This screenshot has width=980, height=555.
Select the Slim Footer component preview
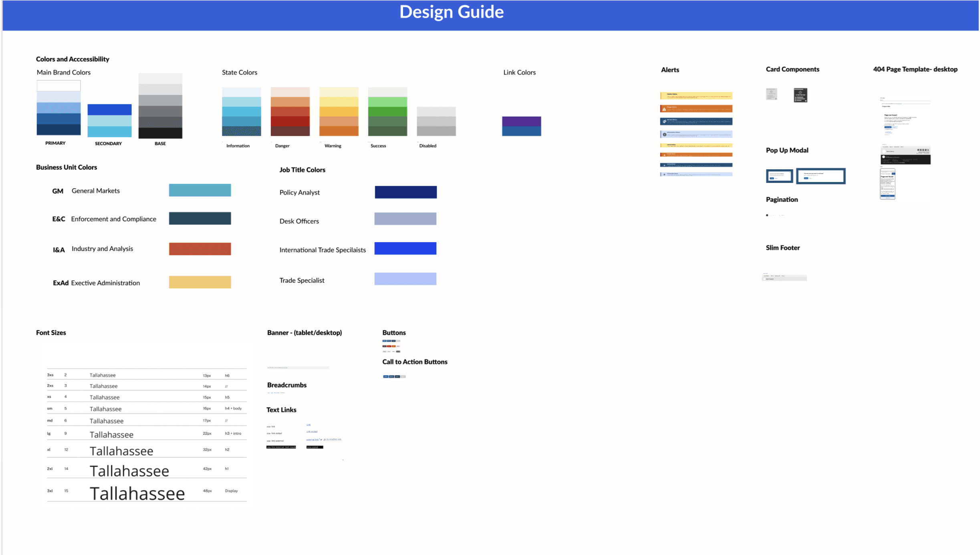coord(784,277)
